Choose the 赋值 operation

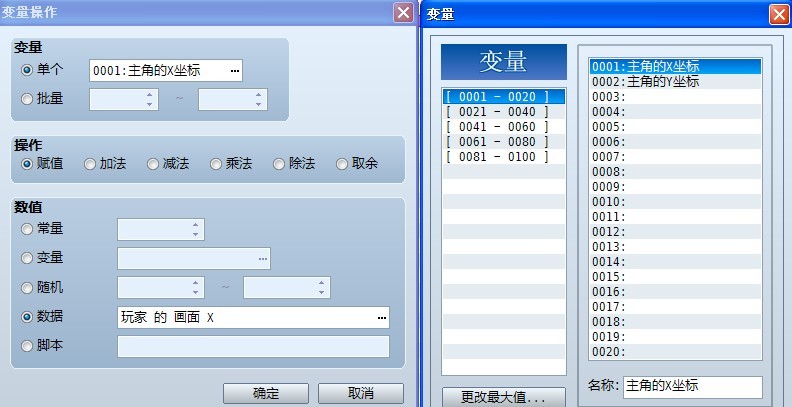click(x=27, y=164)
